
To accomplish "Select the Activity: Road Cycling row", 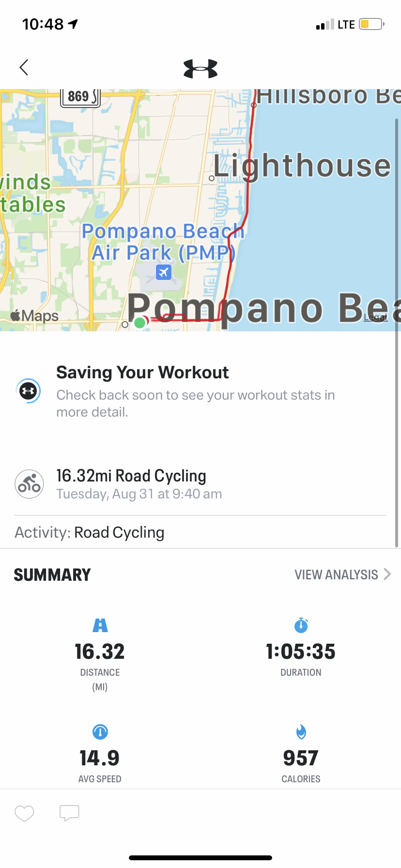I will (x=200, y=532).
